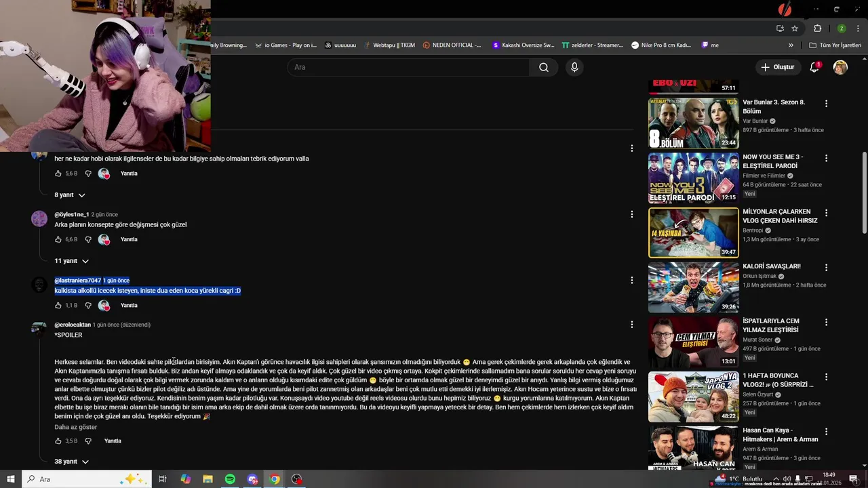Open the Discord taskbar icon with badge
Image resolution: width=868 pixels, height=488 pixels.
coord(252,479)
